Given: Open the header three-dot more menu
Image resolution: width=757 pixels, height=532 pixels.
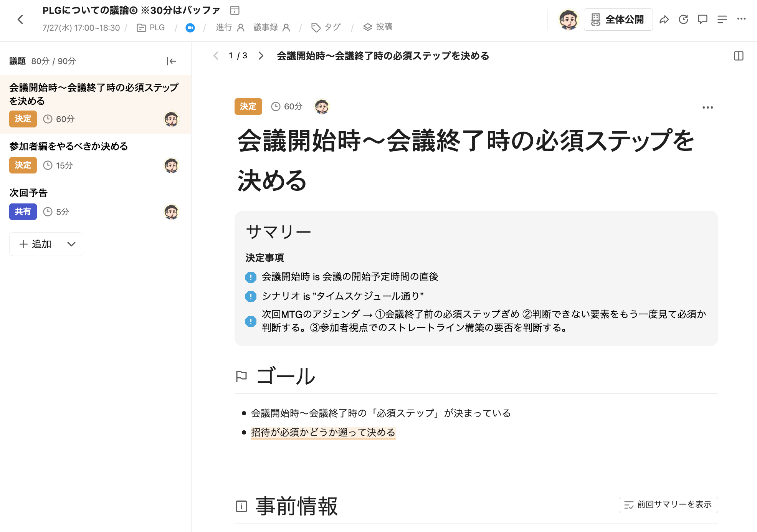Looking at the screenshot, I should (741, 19).
